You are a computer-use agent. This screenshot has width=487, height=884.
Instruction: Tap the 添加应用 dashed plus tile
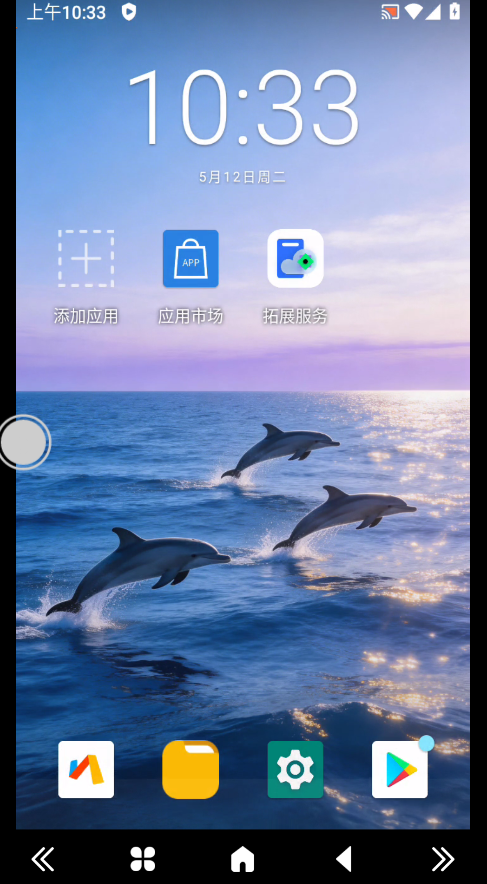point(86,259)
